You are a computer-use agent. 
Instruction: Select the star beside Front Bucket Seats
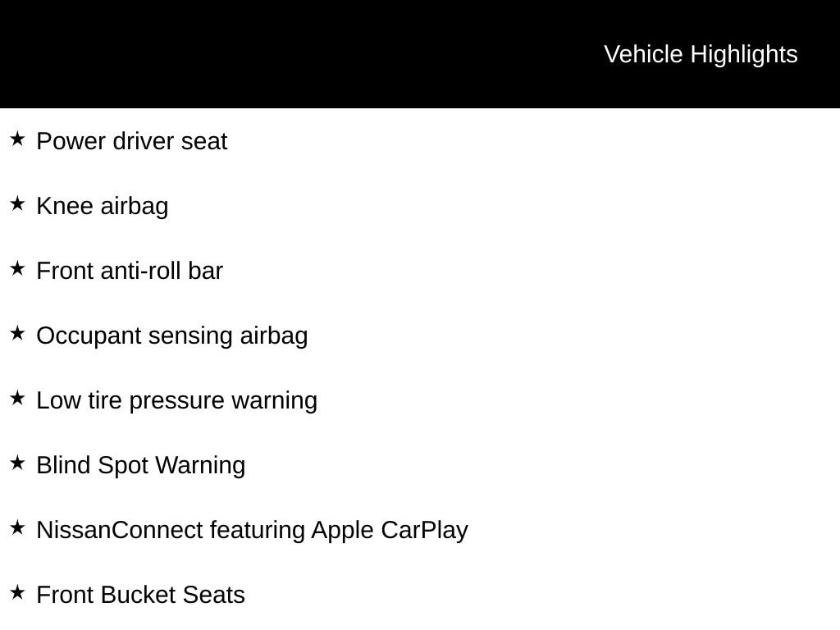(17, 593)
